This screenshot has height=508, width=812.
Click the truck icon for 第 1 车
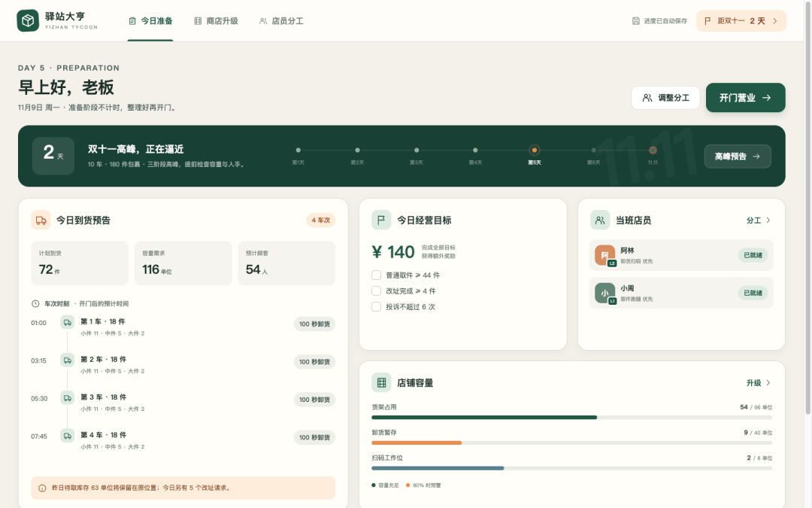[68, 322]
